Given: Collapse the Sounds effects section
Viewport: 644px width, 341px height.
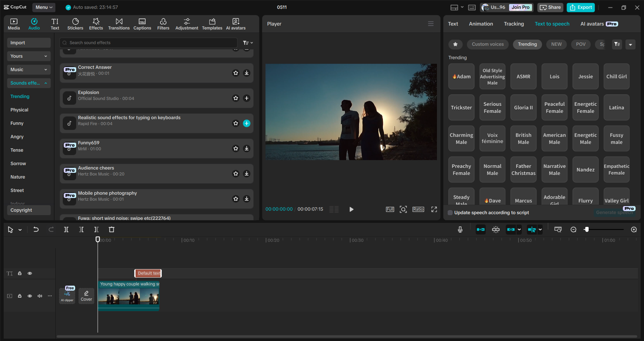Looking at the screenshot, I should pos(29,83).
